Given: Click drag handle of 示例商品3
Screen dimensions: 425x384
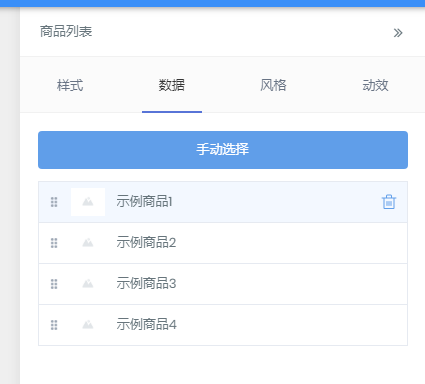Looking at the screenshot, I should click(54, 284).
